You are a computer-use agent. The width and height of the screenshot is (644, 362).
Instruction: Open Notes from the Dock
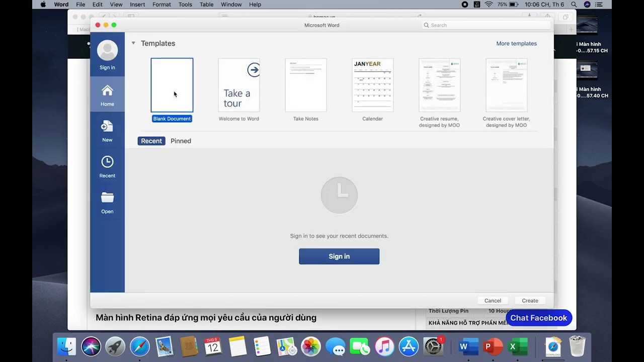237,346
